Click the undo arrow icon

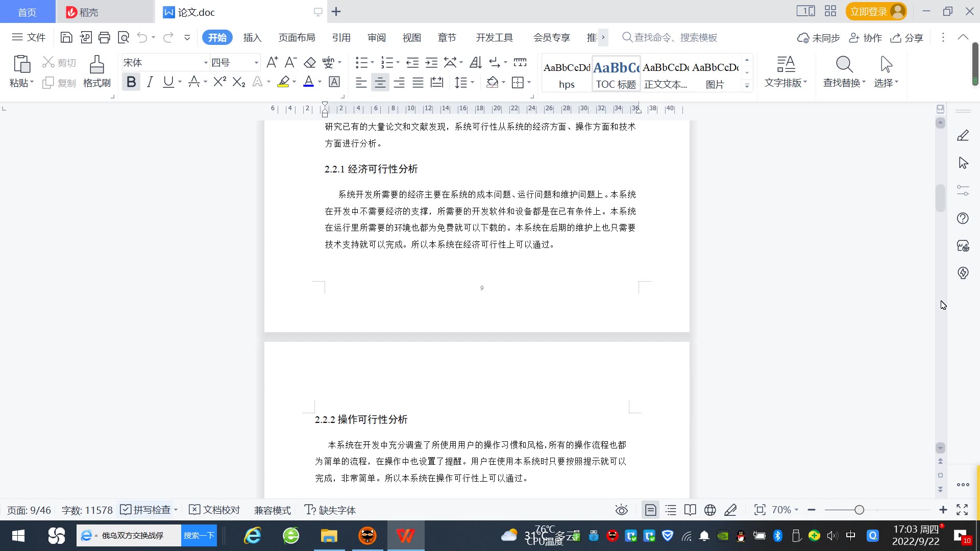(142, 37)
